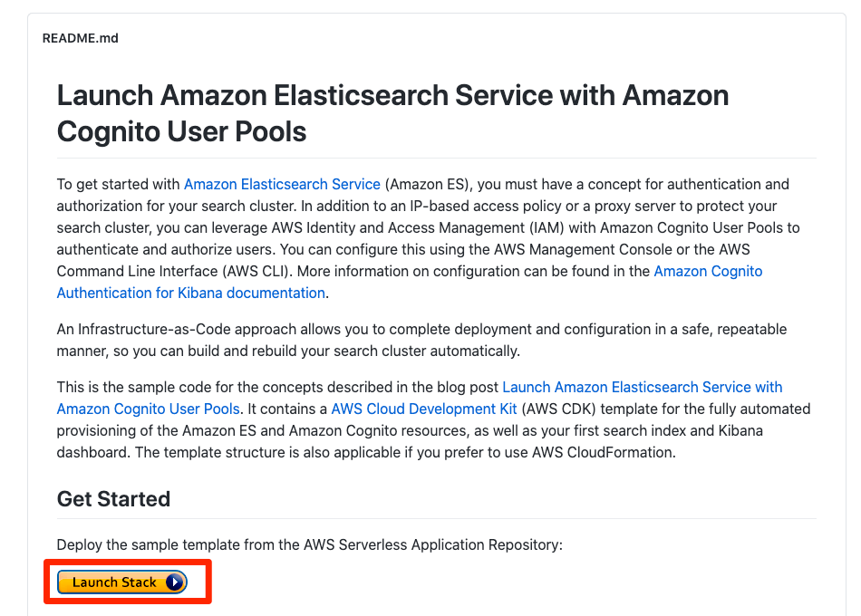Viewport: 861px width, 616px height.
Task: Click the main heading starting 'Launch Amazon Elasticsearch Service'
Action: [x=392, y=113]
